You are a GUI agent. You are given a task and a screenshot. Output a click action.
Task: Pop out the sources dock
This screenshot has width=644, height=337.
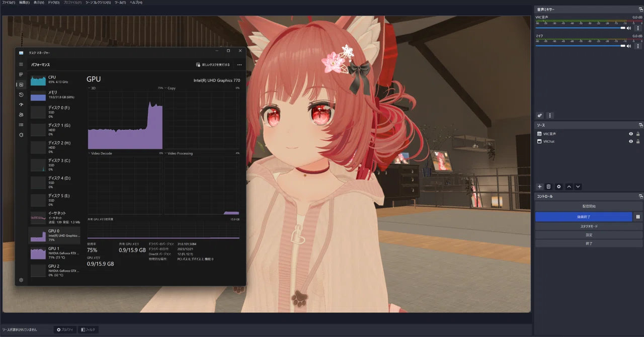pyautogui.click(x=641, y=125)
